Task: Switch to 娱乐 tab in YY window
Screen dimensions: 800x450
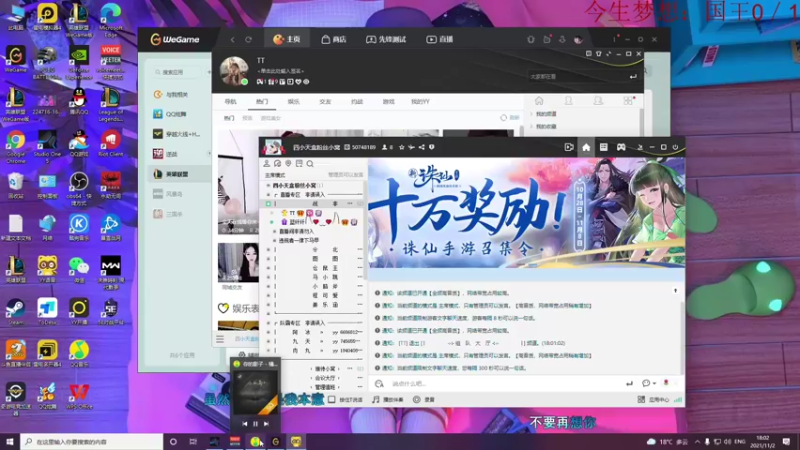Action: [293, 102]
